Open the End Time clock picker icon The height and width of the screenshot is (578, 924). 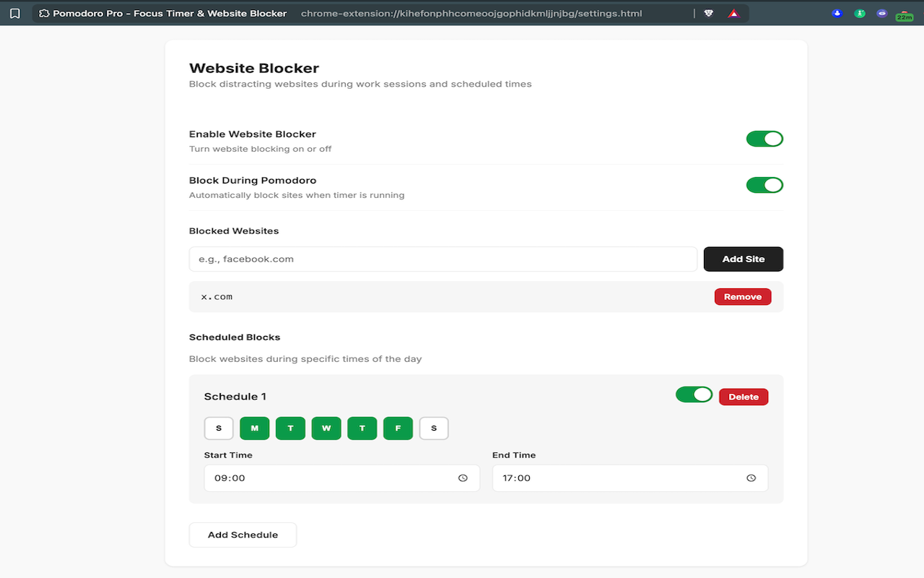[751, 478]
